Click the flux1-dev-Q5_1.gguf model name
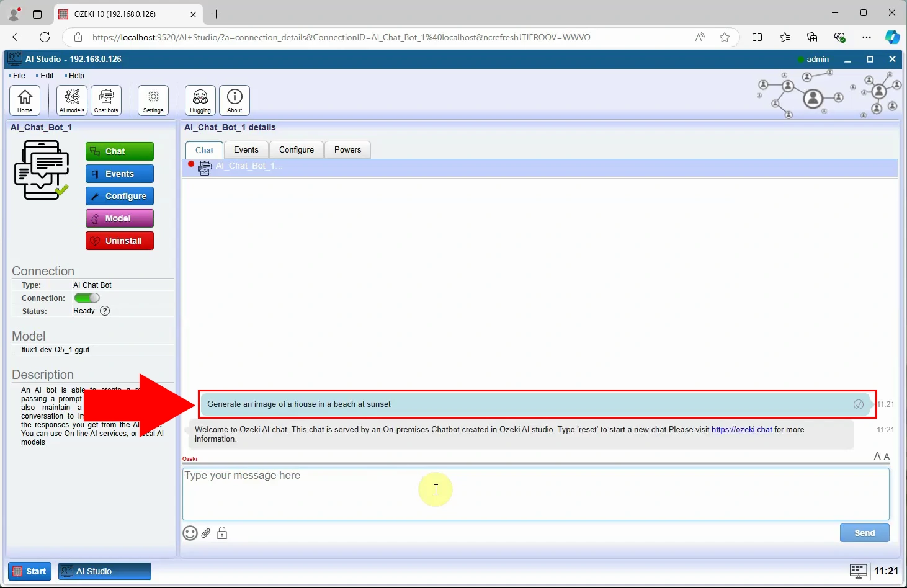 (x=55, y=350)
